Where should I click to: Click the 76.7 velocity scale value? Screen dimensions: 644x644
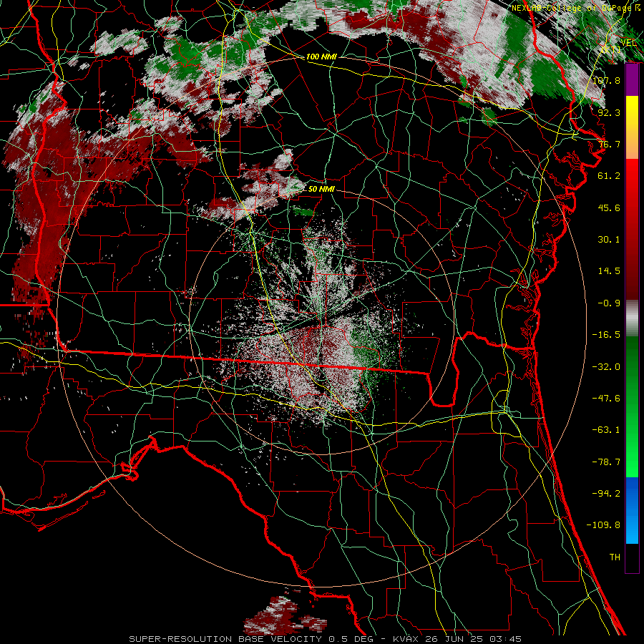point(609,144)
